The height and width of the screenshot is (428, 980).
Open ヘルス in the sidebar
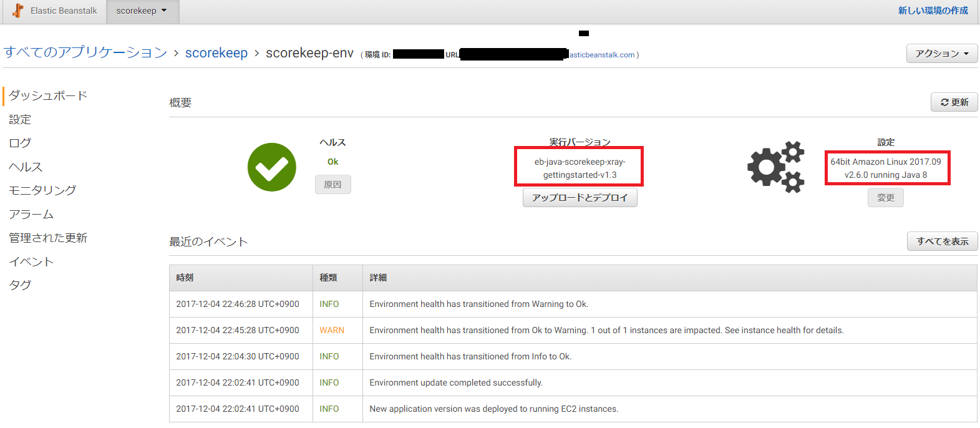click(x=26, y=167)
